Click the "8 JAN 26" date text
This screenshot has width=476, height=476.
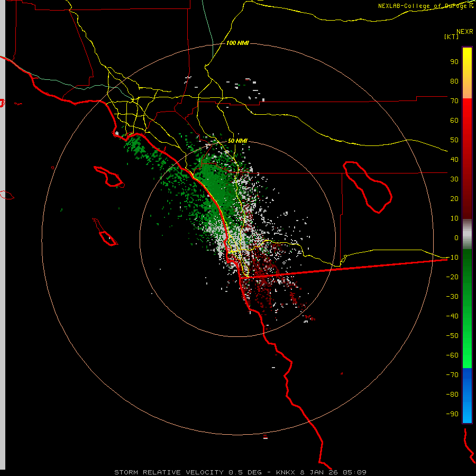[319, 472]
